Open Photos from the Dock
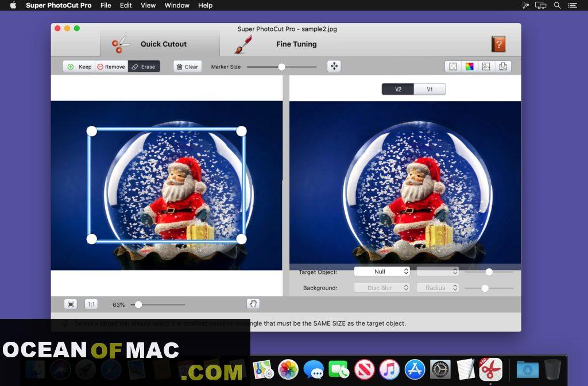588x386 pixels. (x=288, y=369)
